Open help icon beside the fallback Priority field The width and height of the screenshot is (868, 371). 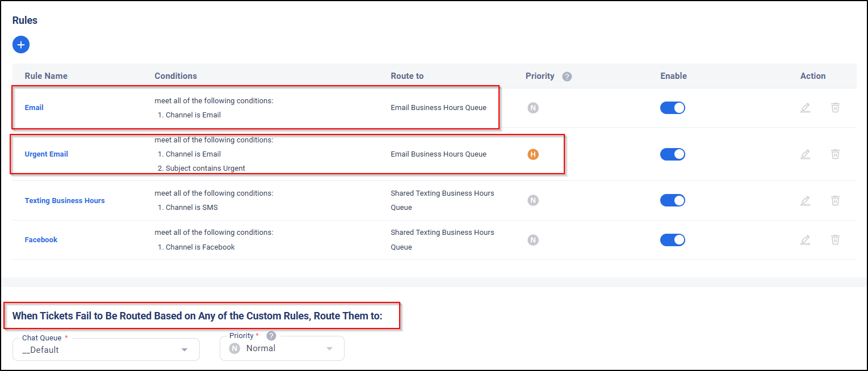271,336
